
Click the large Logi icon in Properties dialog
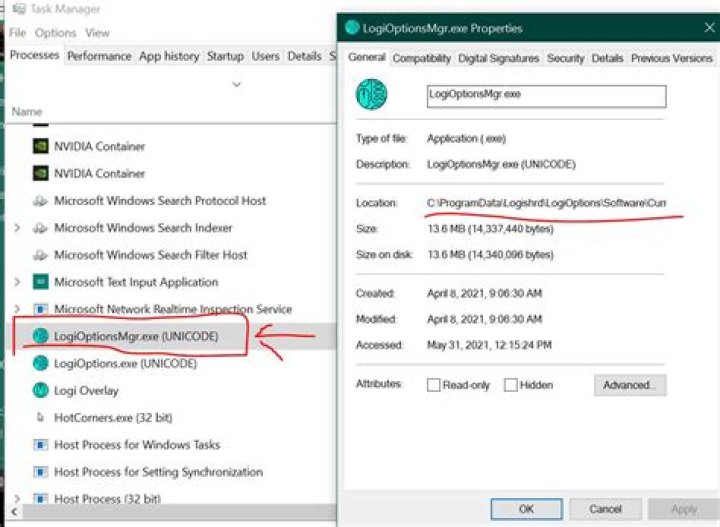pyautogui.click(x=371, y=95)
